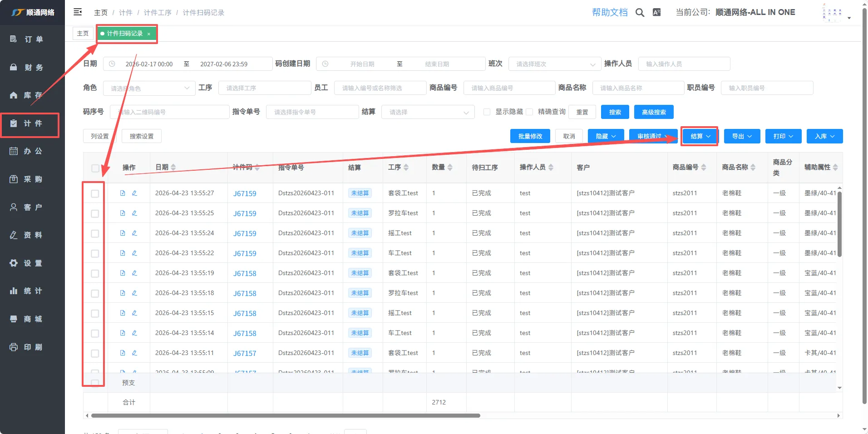Open the 统计 statistics sidebar icon
Viewport: 868px width, 434px height.
[14, 291]
